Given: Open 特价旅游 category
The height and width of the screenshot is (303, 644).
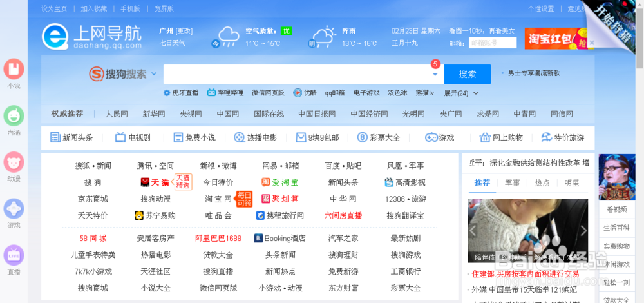Looking at the screenshot, I should click(x=563, y=138).
